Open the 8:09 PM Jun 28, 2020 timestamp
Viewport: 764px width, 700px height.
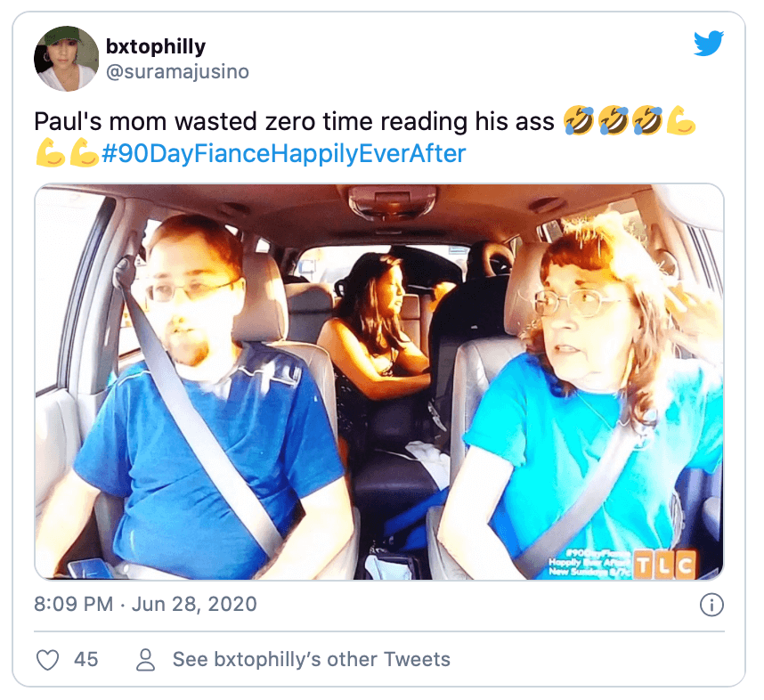(145, 604)
